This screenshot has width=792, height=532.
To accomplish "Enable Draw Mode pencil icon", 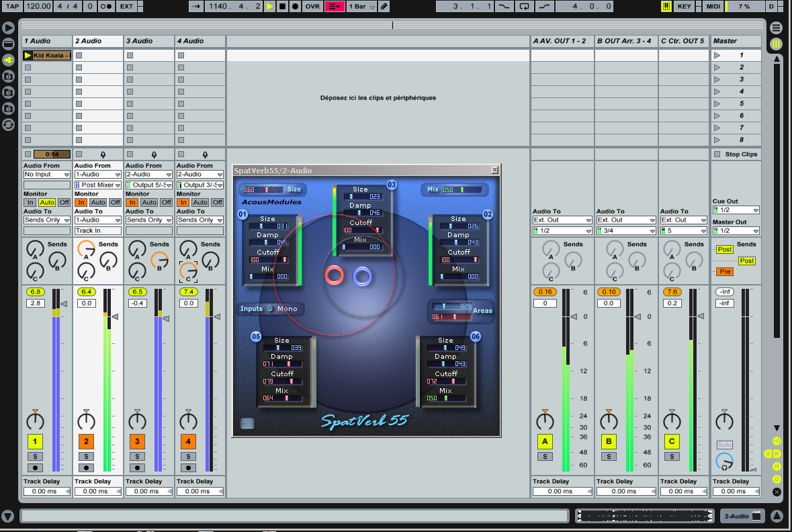I will point(384,6).
